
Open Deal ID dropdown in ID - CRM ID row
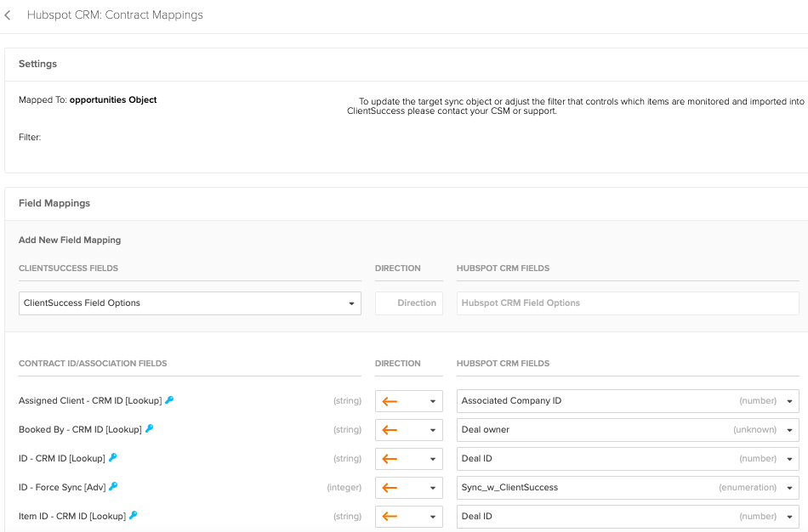628,459
